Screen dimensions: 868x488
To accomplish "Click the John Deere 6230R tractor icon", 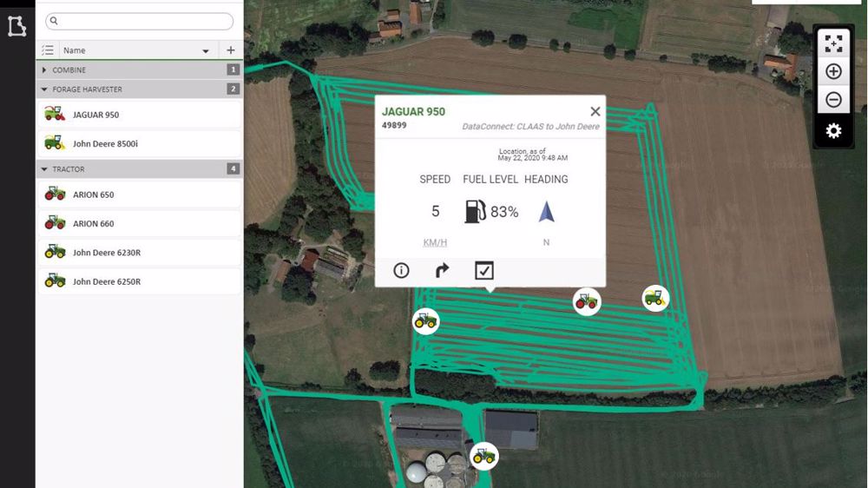I will [54, 252].
